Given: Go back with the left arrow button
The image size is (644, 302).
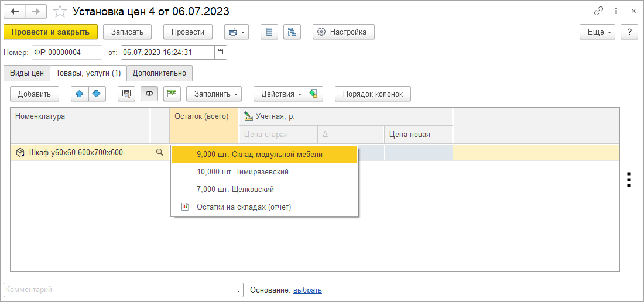Looking at the screenshot, I should [x=15, y=12].
